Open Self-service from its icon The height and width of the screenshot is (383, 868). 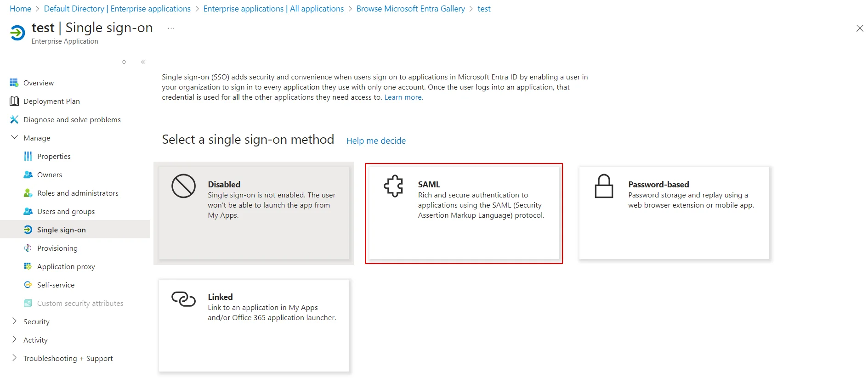click(28, 285)
